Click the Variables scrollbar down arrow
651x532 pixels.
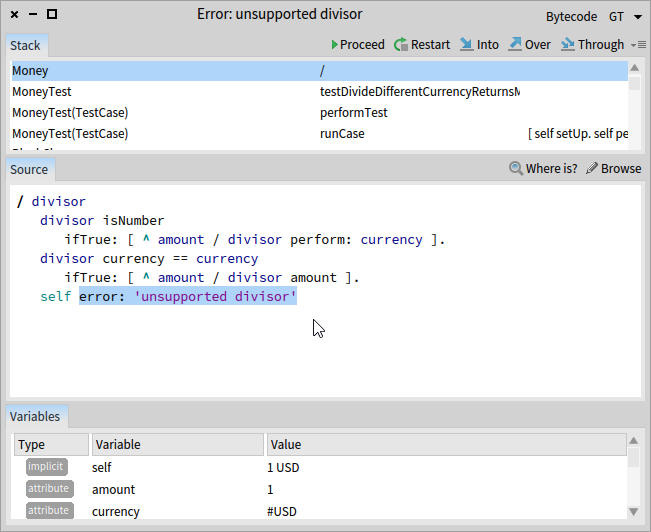[x=634, y=512]
